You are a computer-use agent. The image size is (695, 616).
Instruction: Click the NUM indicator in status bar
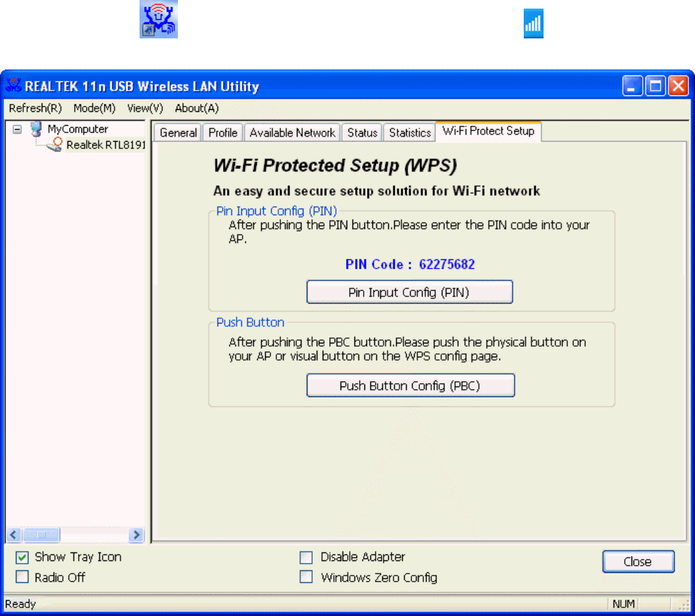623,603
